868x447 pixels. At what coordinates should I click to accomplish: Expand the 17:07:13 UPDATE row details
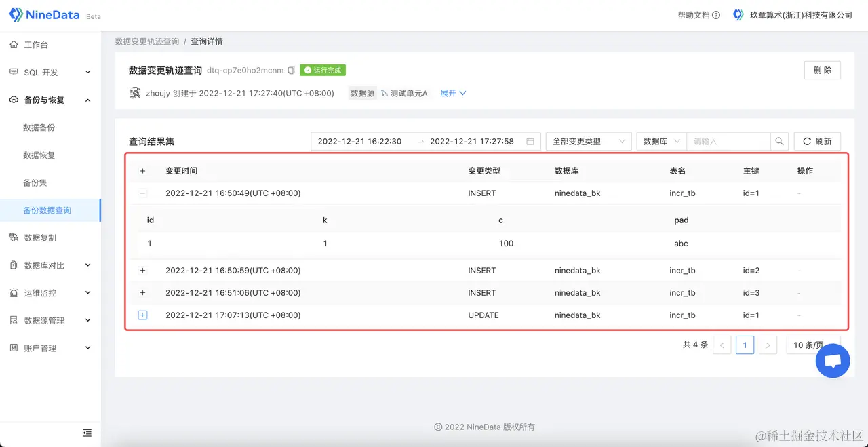(x=142, y=315)
